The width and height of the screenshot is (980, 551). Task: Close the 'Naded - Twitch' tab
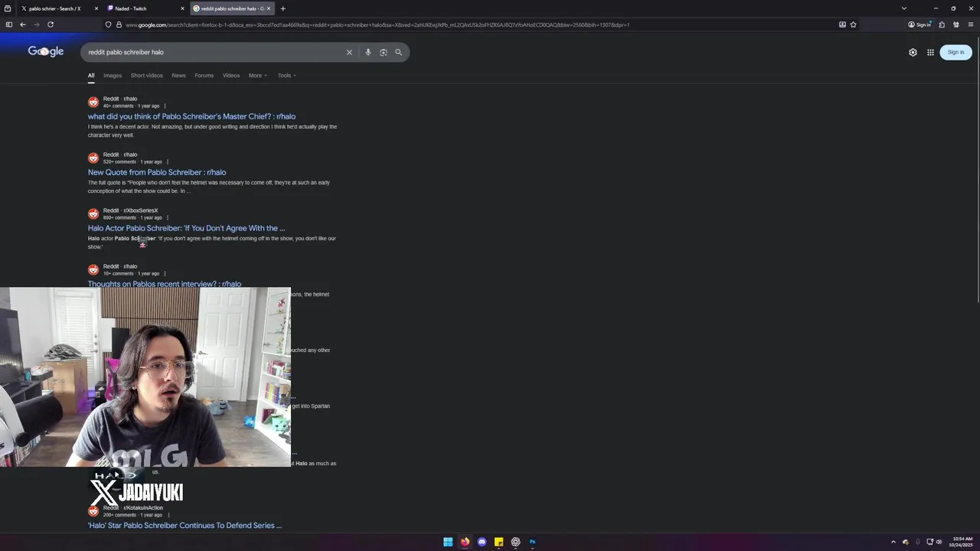tap(182, 8)
